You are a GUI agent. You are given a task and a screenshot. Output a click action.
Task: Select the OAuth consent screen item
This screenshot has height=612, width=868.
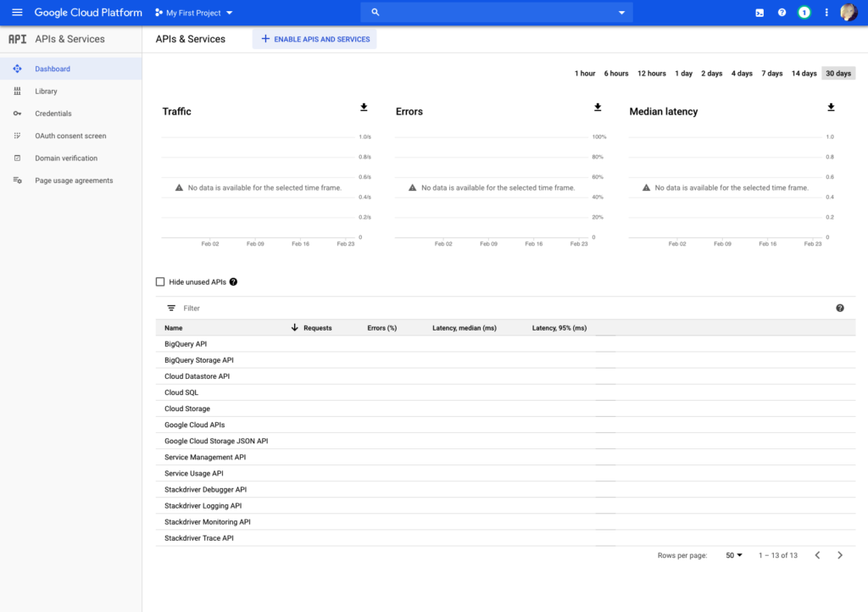[71, 136]
